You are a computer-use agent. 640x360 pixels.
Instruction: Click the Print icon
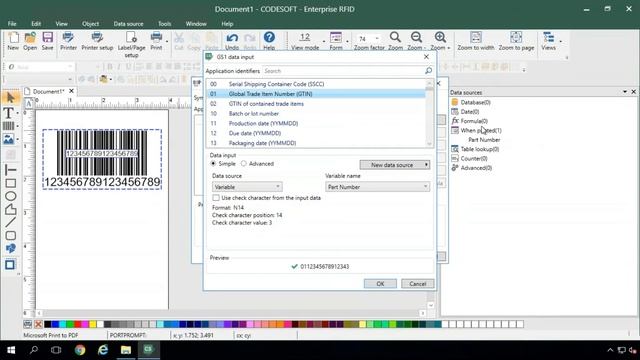(156, 41)
